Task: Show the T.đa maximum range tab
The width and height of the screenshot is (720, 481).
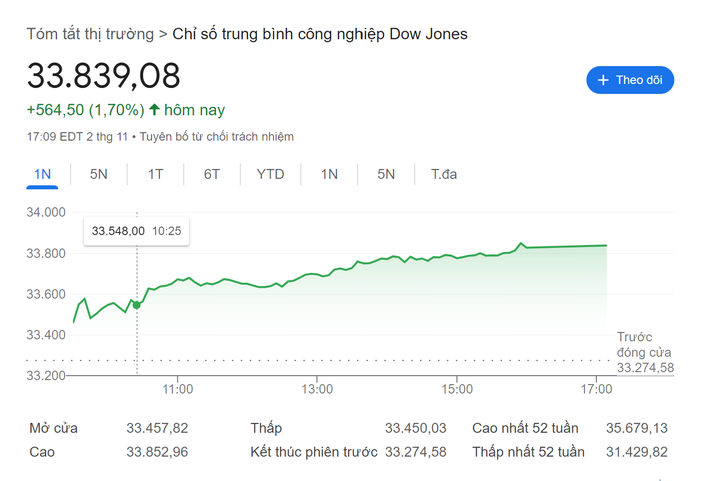Action: point(444,174)
